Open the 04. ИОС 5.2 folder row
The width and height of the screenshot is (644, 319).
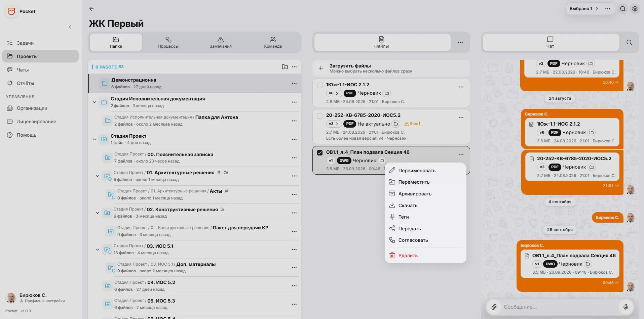tap(194, 286)
